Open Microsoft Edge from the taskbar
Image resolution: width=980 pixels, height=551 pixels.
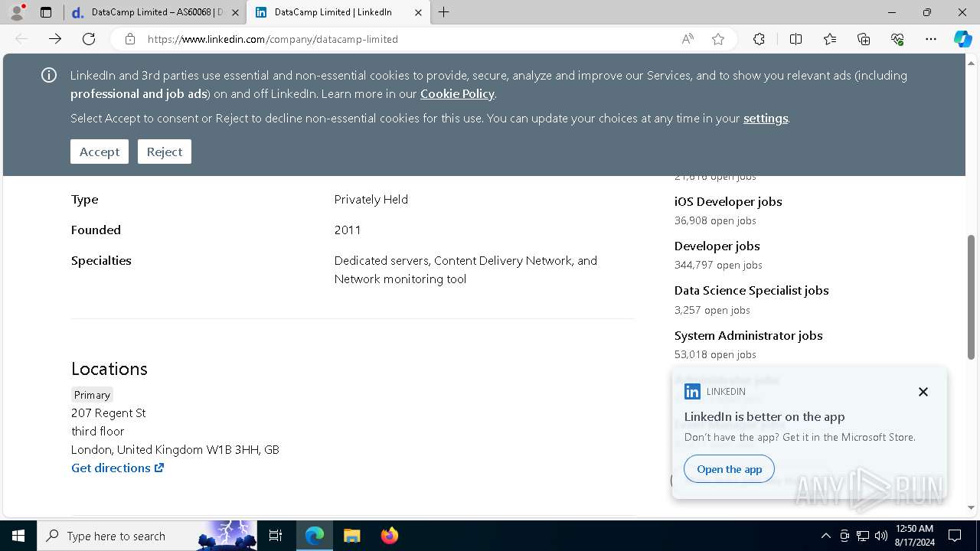pyautogui.click(x=315, y=536)
